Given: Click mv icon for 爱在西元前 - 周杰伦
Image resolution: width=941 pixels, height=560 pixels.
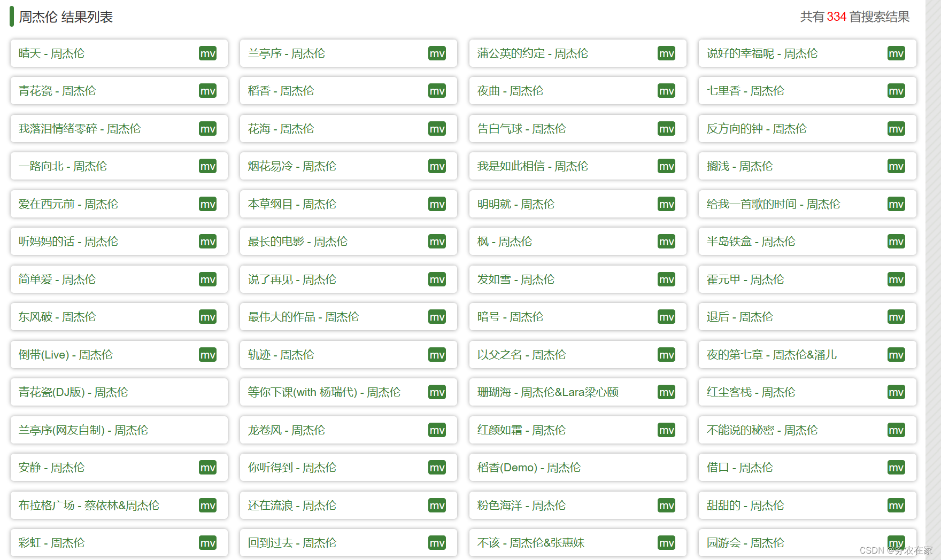Looking at the screenshot, I should click(x=207, y=204).
